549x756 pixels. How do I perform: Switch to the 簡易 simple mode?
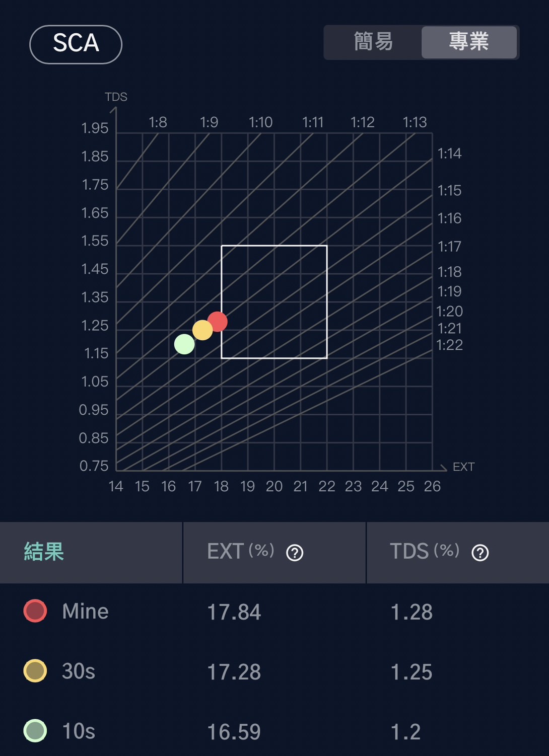(x=373, y=42)
